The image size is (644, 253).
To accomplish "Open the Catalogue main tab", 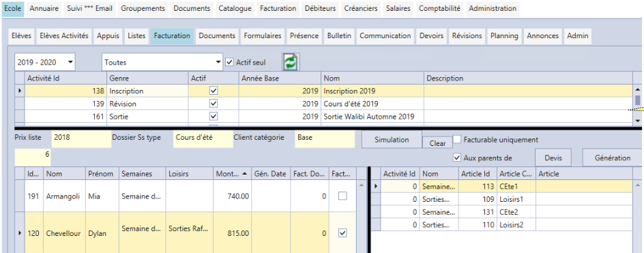I will click(x=235, y=8).
